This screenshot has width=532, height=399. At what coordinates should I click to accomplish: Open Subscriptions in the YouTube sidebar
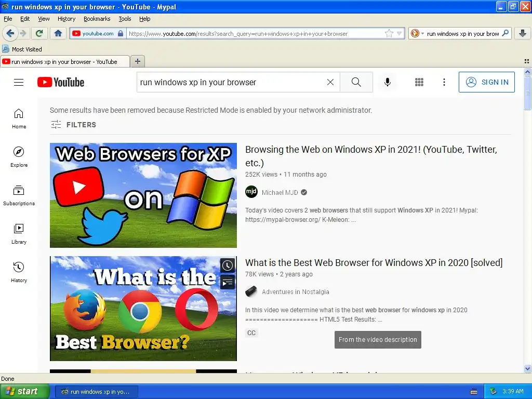19,195
